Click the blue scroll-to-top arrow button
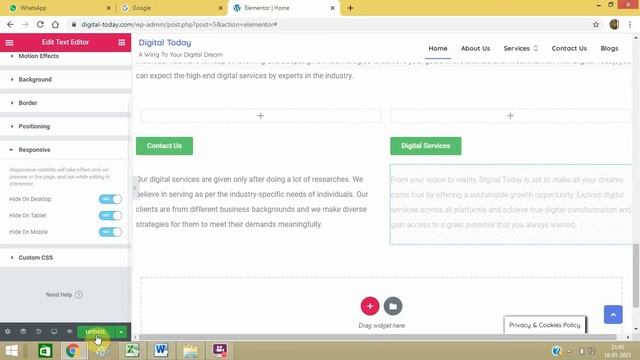Image resolution: width=640 pixels, height=360 pixels. (x=613, y=315)
